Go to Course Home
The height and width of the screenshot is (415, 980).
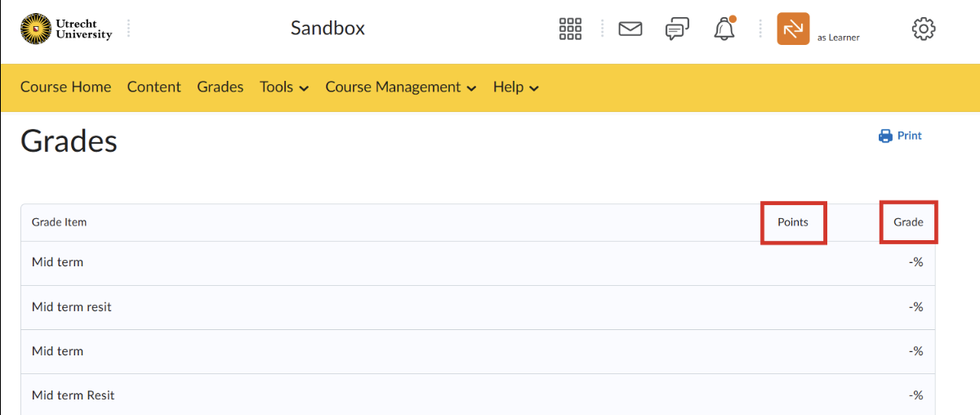click(x=65, y=87)
